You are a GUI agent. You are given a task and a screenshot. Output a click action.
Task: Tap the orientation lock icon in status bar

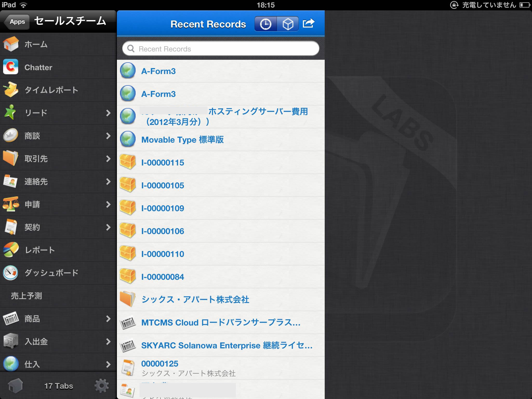click(x=454, y=5)
